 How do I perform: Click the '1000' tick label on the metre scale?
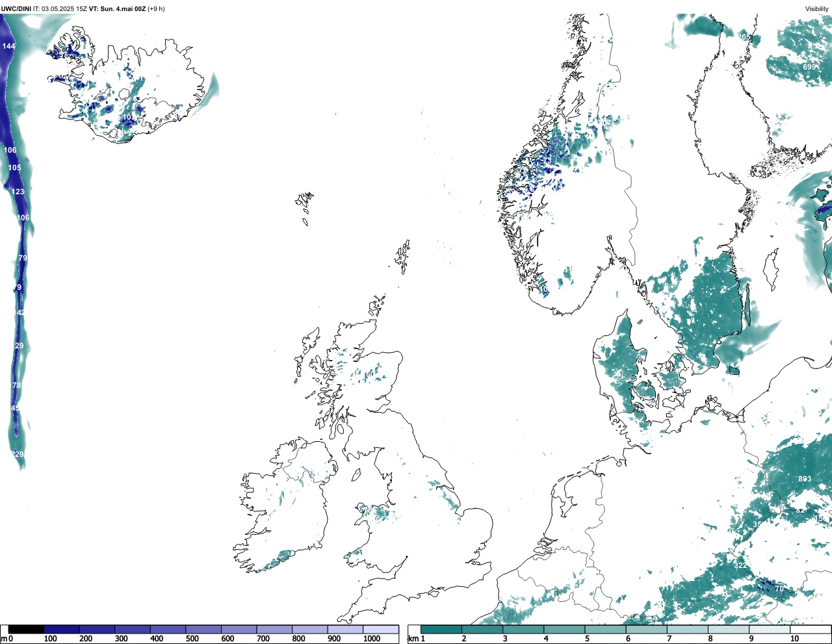point(372,639)
